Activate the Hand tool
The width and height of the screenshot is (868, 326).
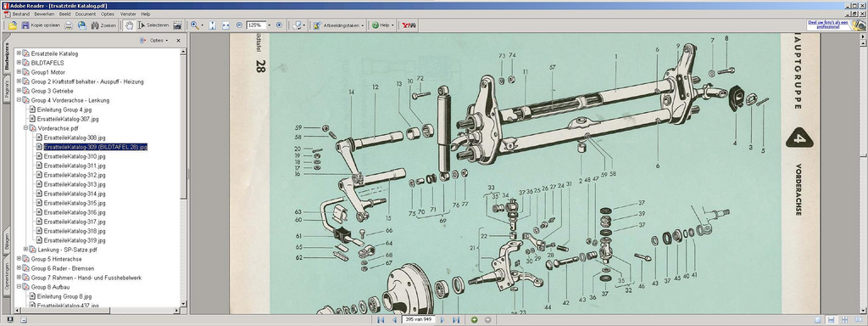point(129,25)
